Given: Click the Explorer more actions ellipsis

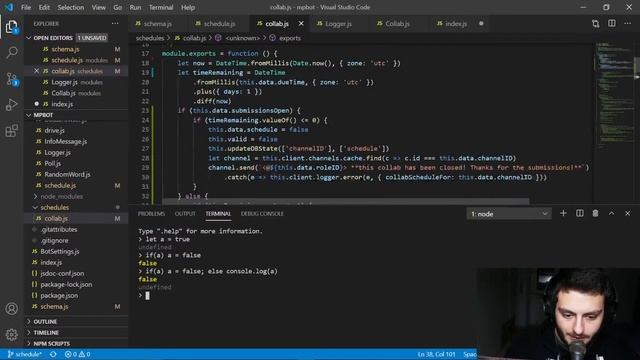Looking at the screenshot, I should pyautogui.click(x=116, y=24).
